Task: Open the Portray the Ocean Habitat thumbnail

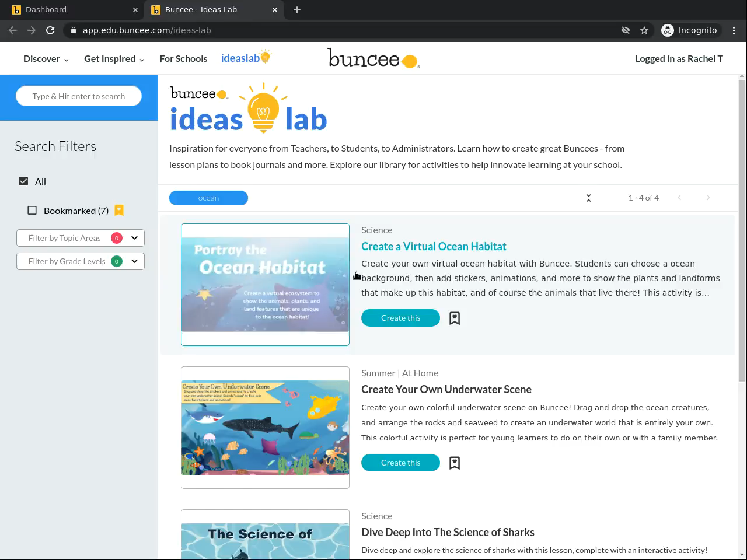Action: [x=265, y=285]
